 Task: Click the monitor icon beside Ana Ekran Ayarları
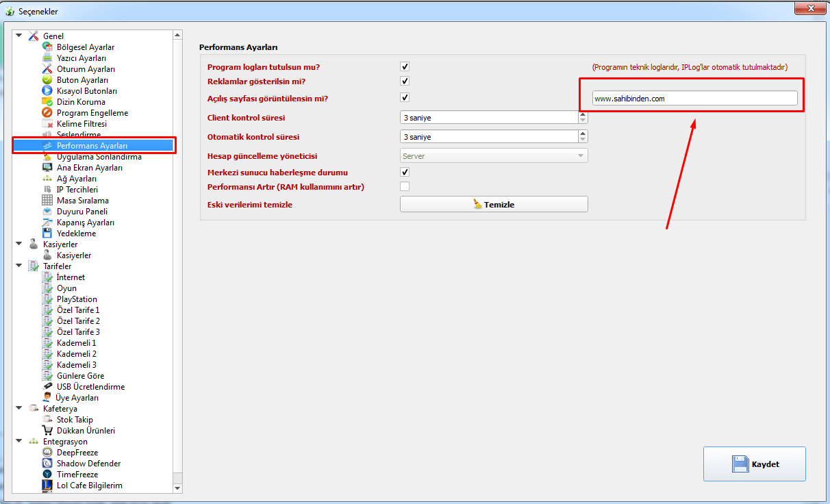pyautogui.click(x=47, y=168)
